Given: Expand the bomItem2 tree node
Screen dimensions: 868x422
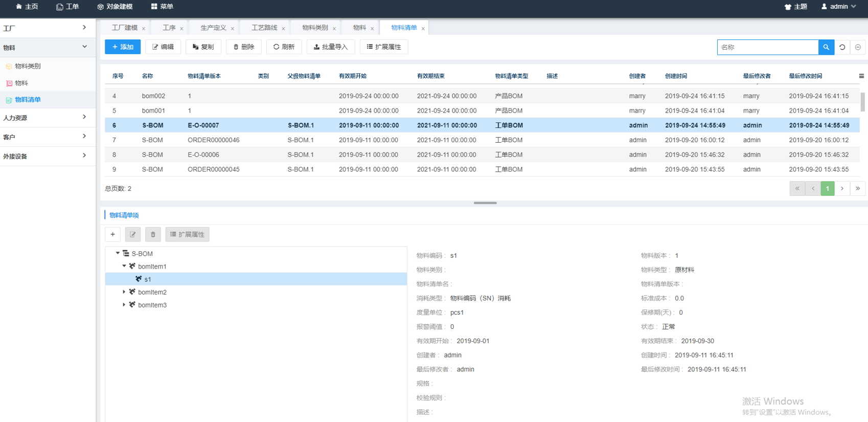Looking at the screenshot, I should (124, 292).
